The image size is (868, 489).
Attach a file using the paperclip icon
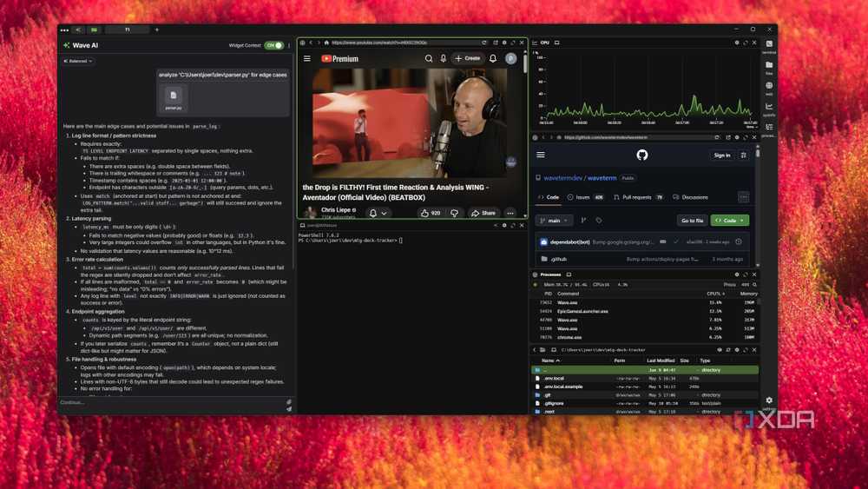(x=289, y=401)
